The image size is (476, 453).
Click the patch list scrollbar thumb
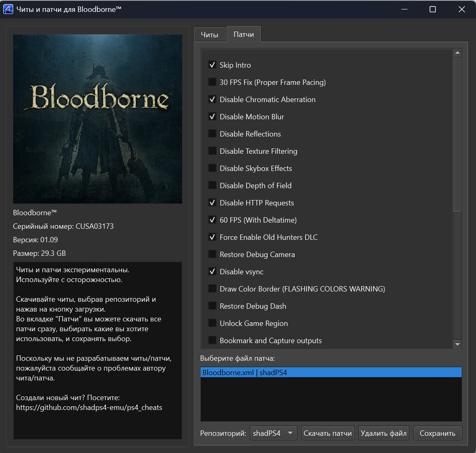[458, 134]
